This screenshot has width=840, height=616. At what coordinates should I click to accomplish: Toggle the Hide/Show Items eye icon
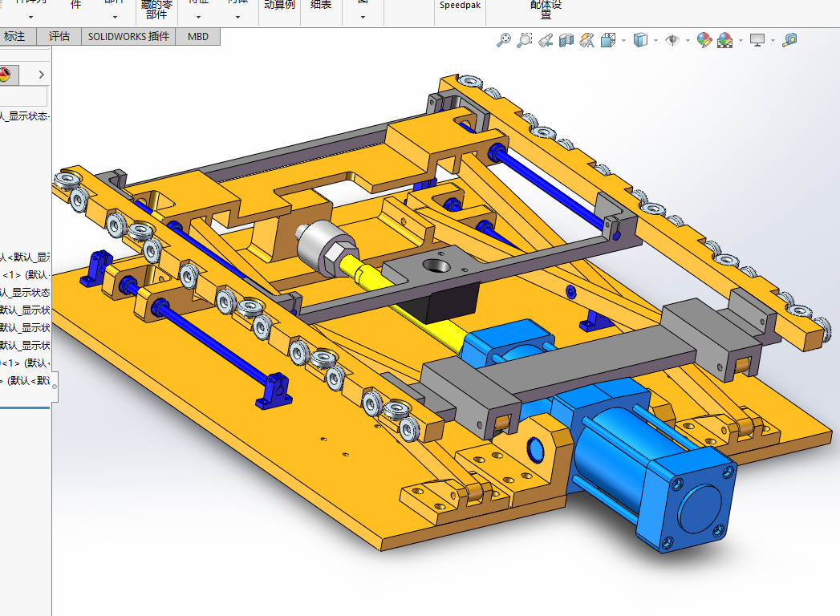(x=672, y=40)
